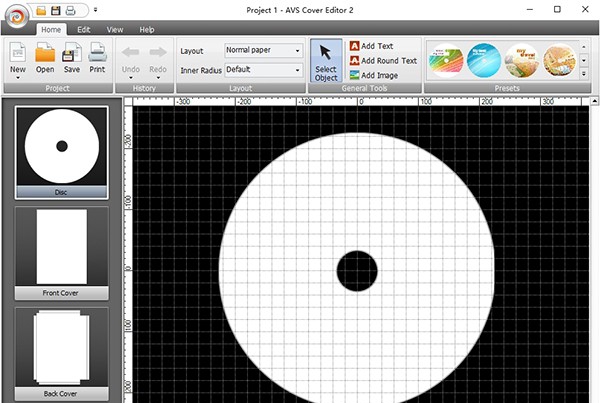Click the AVS application logo button
The height and width of the screenshot is (403, 600).
tap(14, 20)
